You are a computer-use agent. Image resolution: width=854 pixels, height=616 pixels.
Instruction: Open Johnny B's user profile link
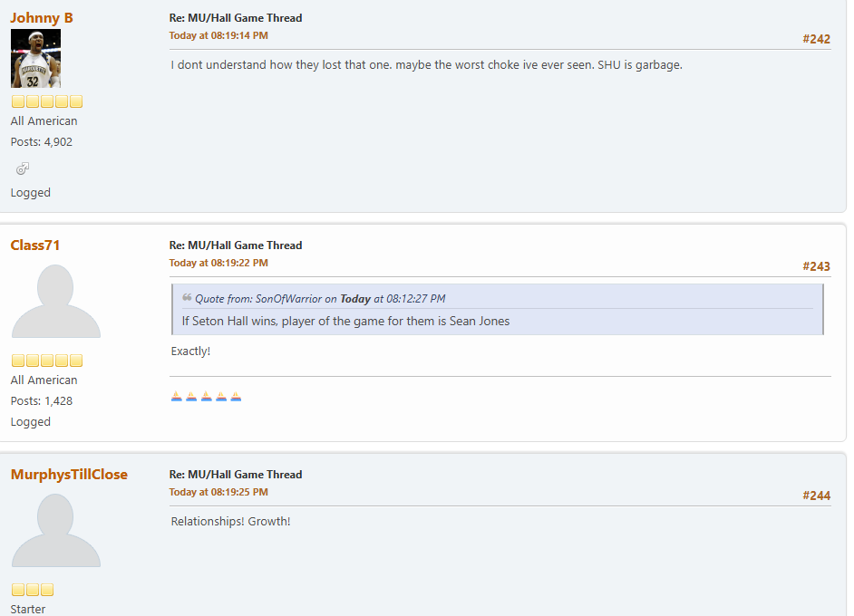click(x=42, y=17)
